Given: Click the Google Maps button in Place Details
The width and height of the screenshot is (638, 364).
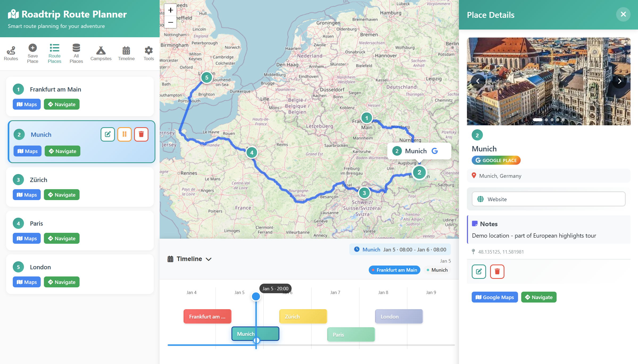Looking at the screenshot, I should 494,297.
